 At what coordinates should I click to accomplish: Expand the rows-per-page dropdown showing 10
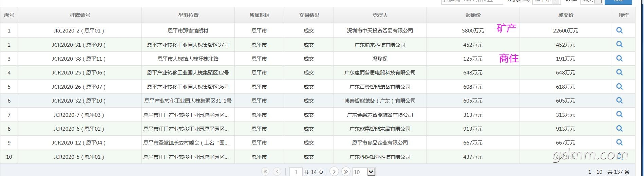[x=371, y=172]
